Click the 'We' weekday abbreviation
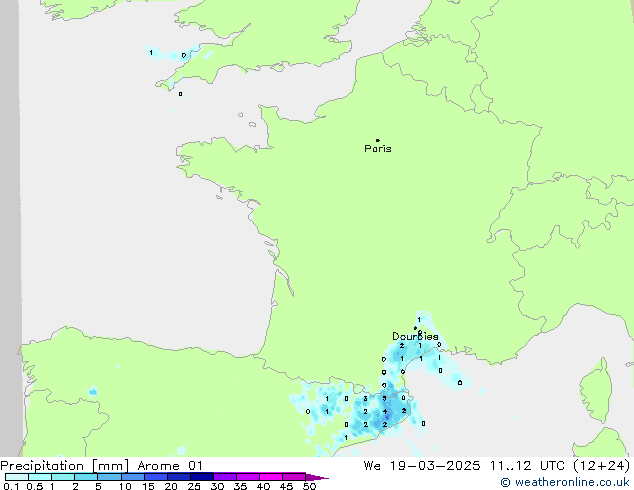 click(x=372, y=466)
